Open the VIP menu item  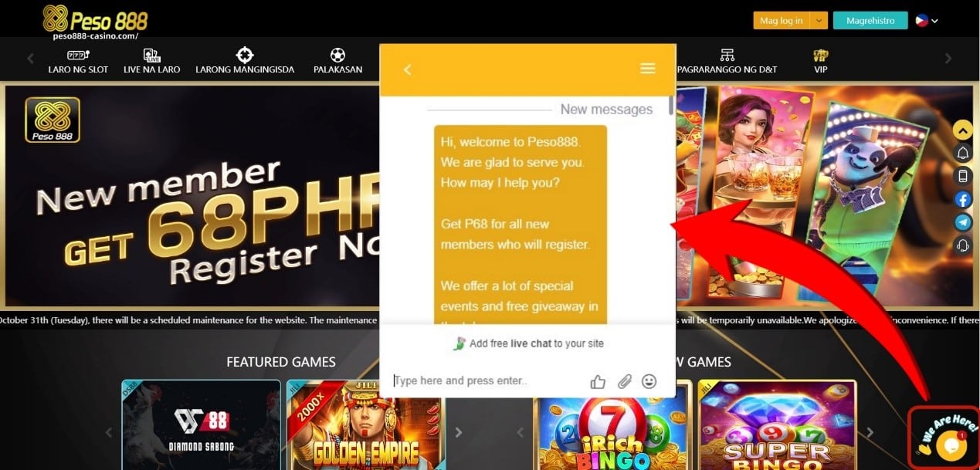point(820,62)
